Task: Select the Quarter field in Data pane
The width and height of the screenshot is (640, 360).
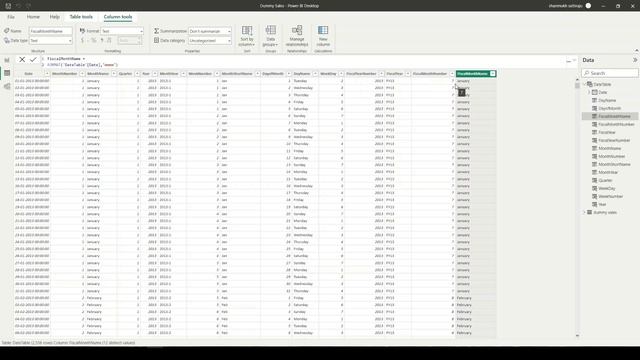Action: 605,180
